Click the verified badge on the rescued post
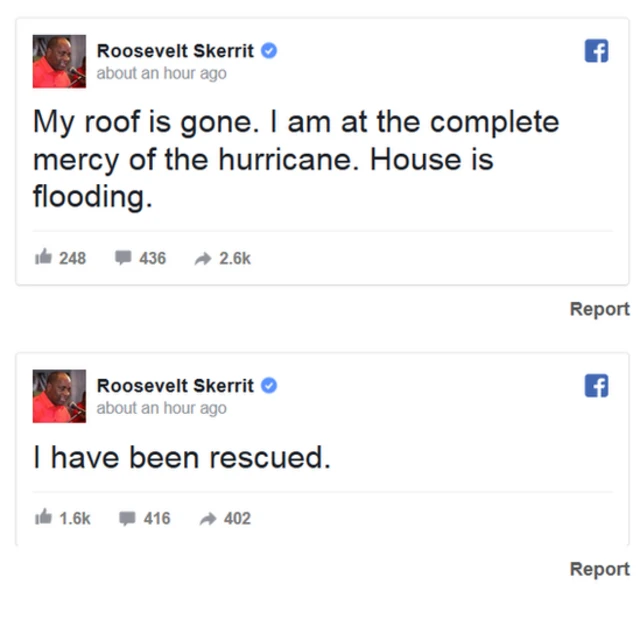This screenshot has width=640, height=640. click(270, 385)
